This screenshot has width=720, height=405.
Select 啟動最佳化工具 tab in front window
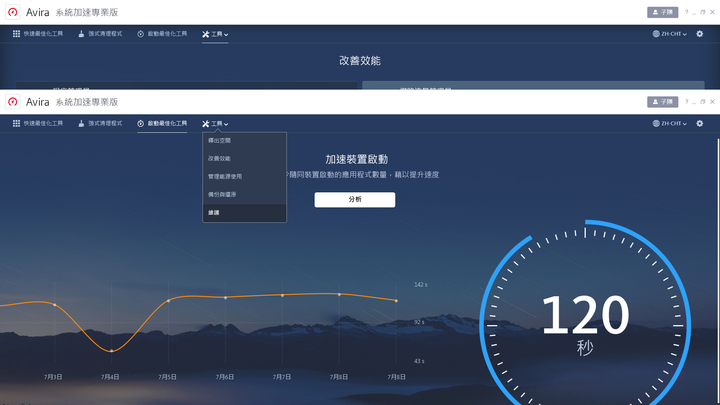[162, 124]
